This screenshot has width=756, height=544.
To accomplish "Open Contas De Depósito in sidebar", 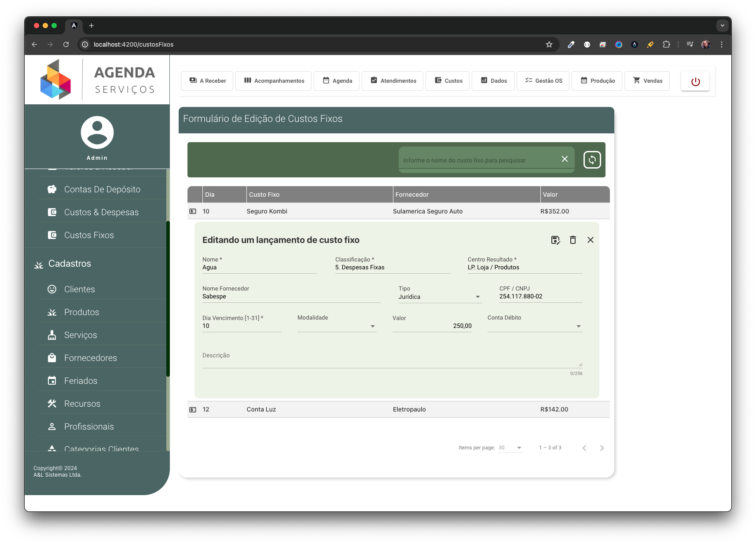I will [102, 189].
